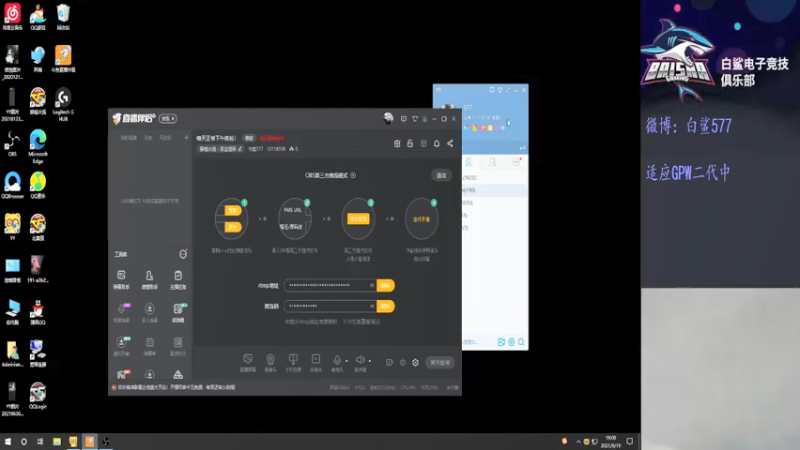Click the share icon in the room info bar

[x=450, y=144]
